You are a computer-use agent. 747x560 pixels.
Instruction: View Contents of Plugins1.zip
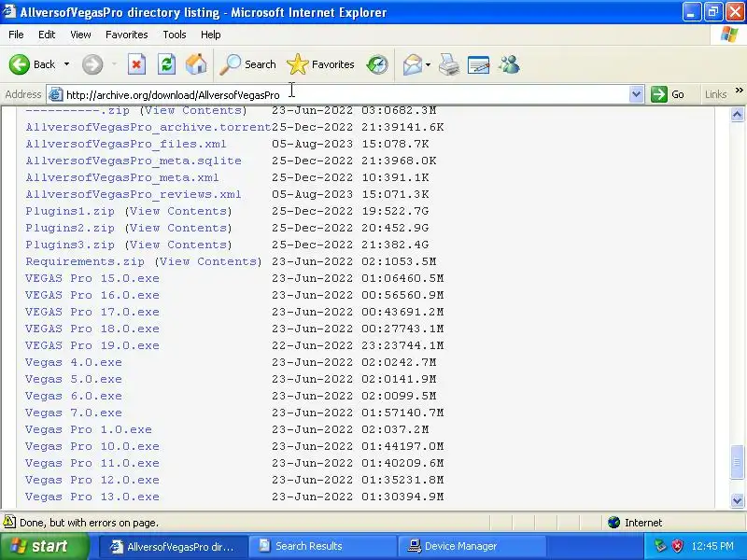point(178,211)
